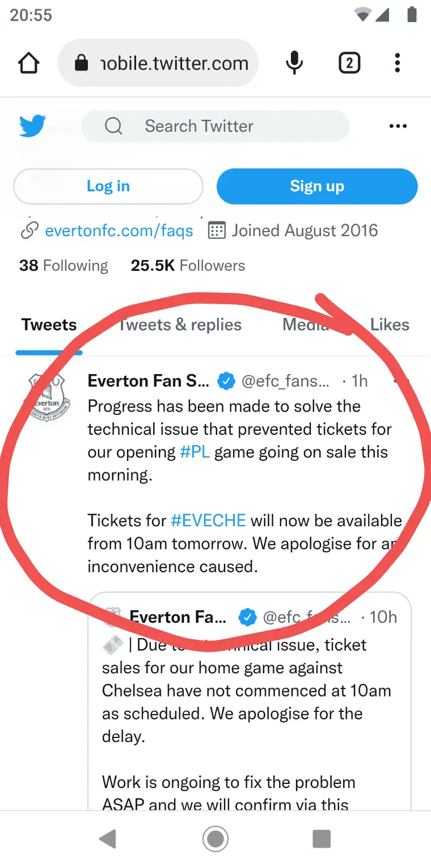The image size is (431, 868).
Task: Click the Twitter bird logo
Action: click(32, 126)
